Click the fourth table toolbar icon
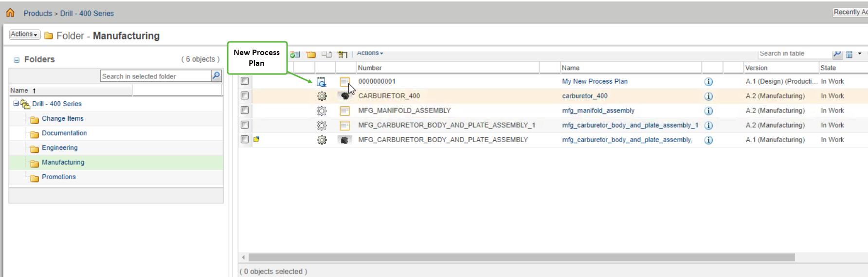 [x=343, y=55]
